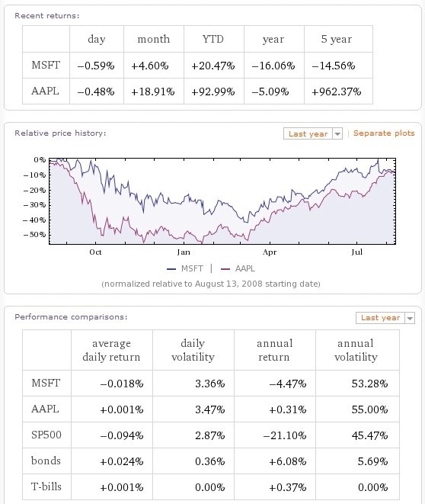The height and width of the screenshot is (504, 425).
Task: Click the Performance comparisons dropdown arrow
Action: tap(410, 318)
